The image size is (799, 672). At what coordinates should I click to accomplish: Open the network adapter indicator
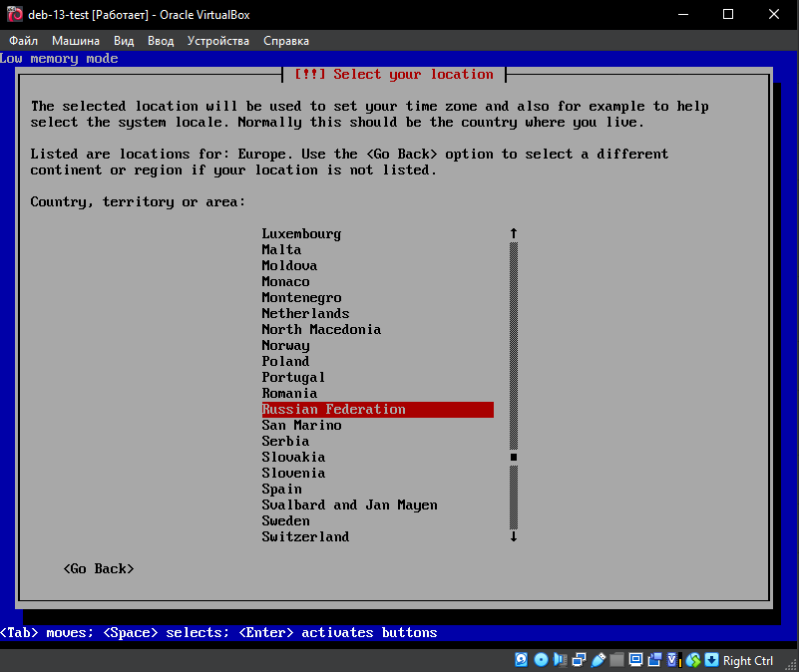[x=579, y=660]
